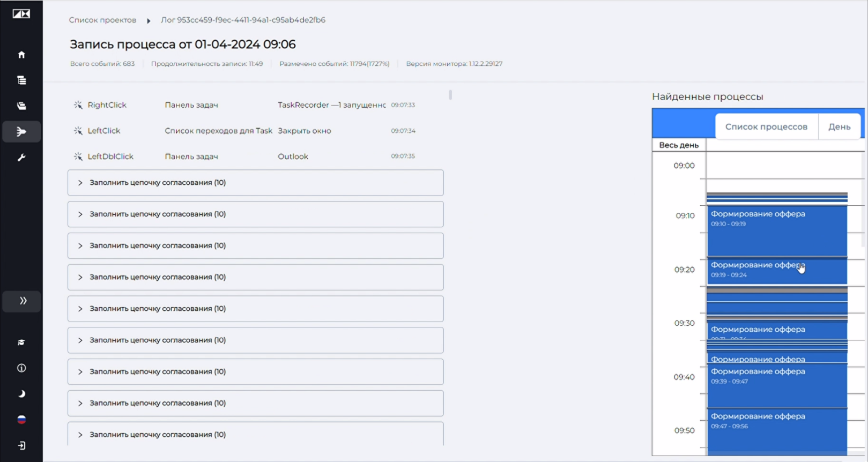Open the graduation cap training icon
868x462 pixels.
[21, 342]
